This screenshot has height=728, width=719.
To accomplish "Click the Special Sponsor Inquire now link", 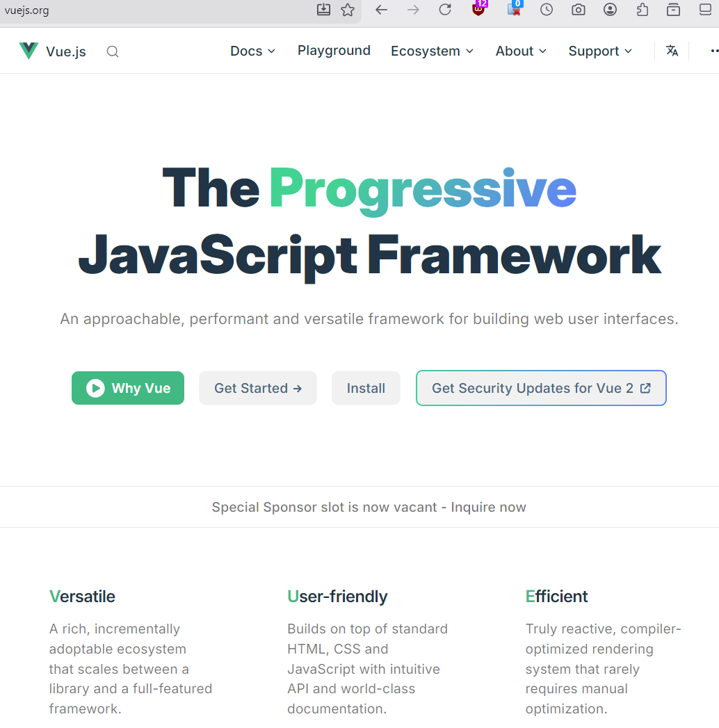I will [x=369, y=507].
